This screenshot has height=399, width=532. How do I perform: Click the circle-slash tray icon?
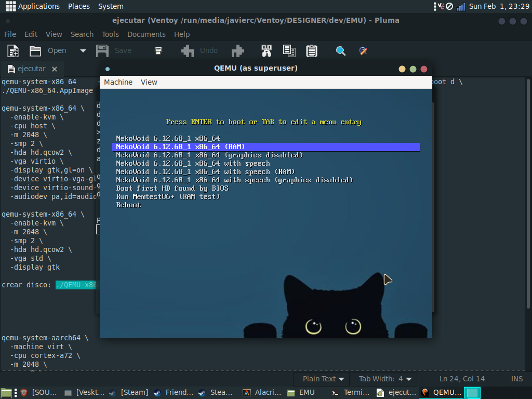tap(449, 6)
